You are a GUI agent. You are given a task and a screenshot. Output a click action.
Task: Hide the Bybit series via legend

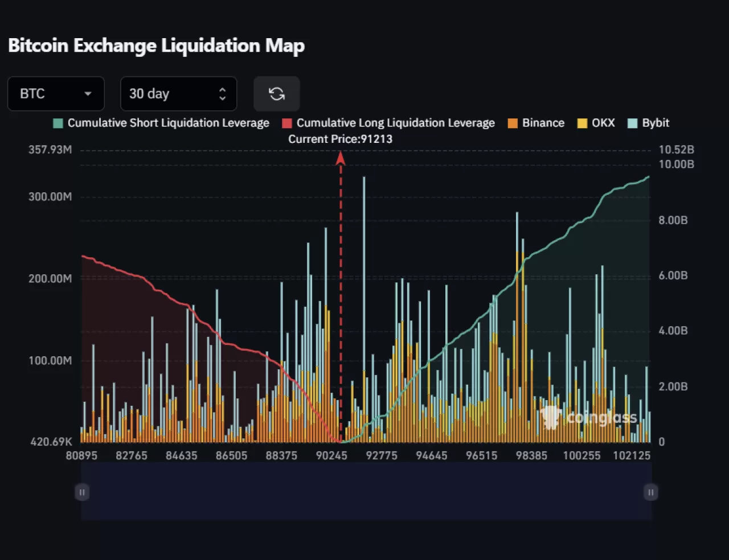tap(656, 123)
